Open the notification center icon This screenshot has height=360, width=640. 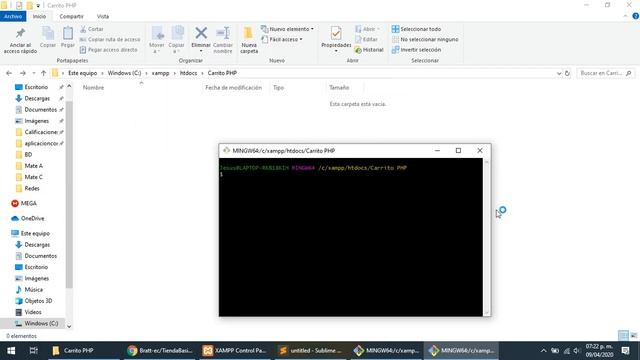pos(625,351)
